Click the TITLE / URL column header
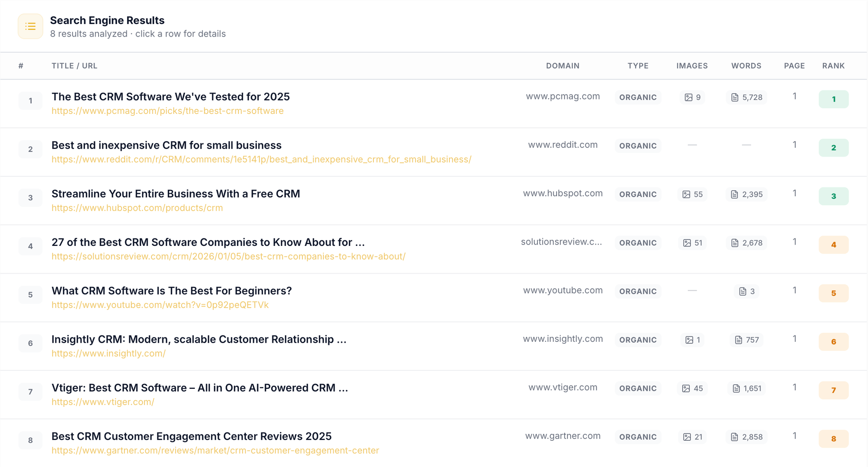Image resolution: width=868 pixels, height=467 pixels. point(74,66)
